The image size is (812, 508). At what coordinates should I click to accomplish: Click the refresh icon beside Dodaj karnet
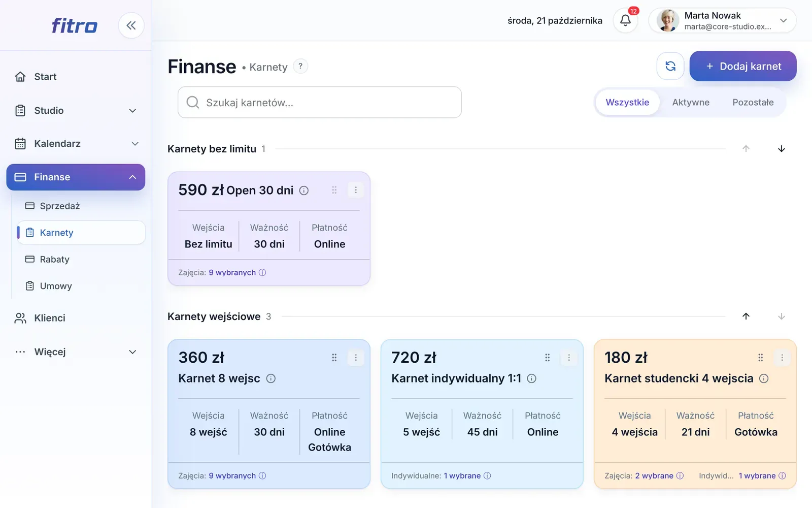click(670, 66)
